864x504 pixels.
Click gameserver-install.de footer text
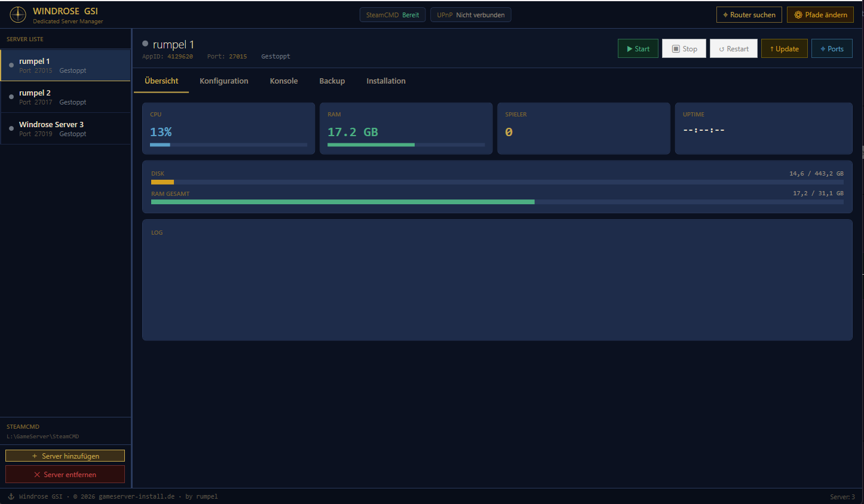point(136,496)
